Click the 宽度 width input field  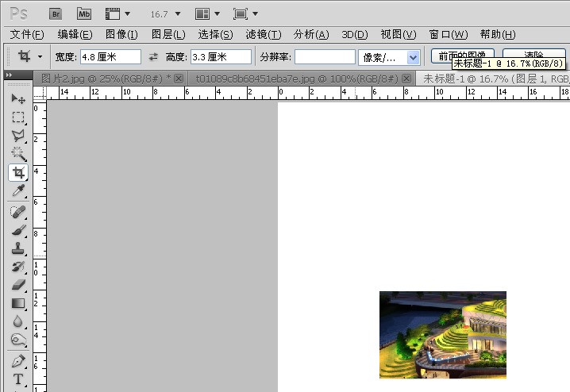(x=110, y=57)
